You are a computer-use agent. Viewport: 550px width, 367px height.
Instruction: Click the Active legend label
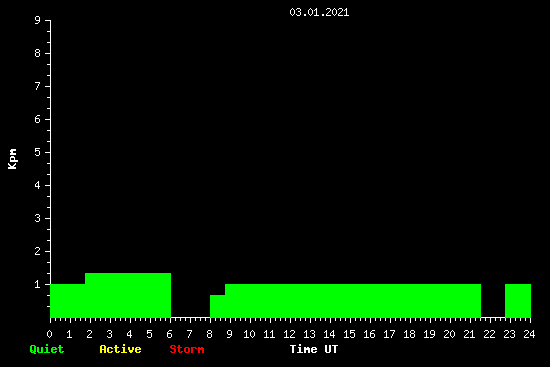(x=120, y=349)
